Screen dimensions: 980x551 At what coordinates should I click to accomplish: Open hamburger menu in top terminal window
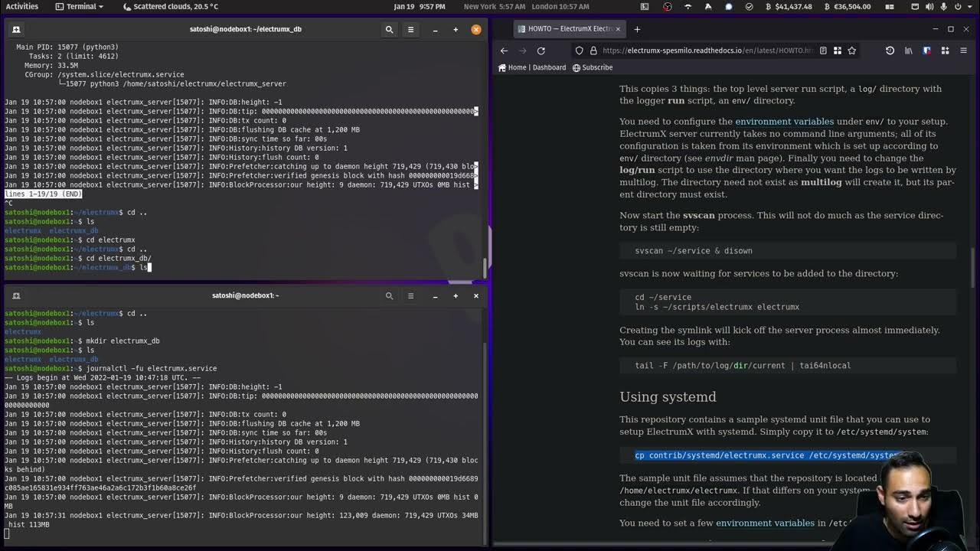pyautogui.click(x=410, y=29)
